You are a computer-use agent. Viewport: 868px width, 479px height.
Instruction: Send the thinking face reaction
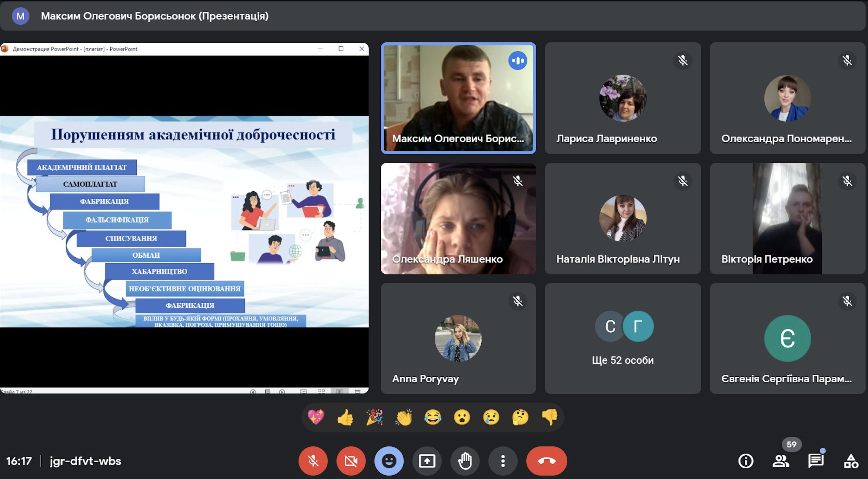(520, 417)
